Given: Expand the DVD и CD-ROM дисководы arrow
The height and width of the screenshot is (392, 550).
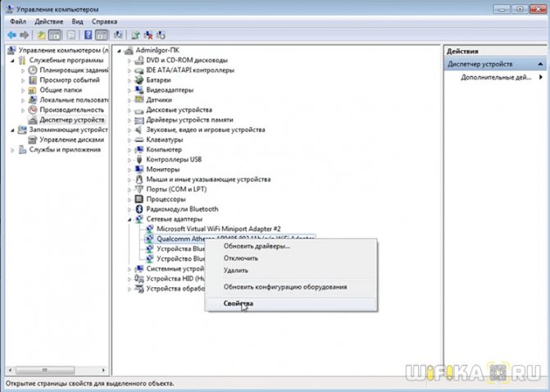Looking at the screenshot, I should (130, 61).
